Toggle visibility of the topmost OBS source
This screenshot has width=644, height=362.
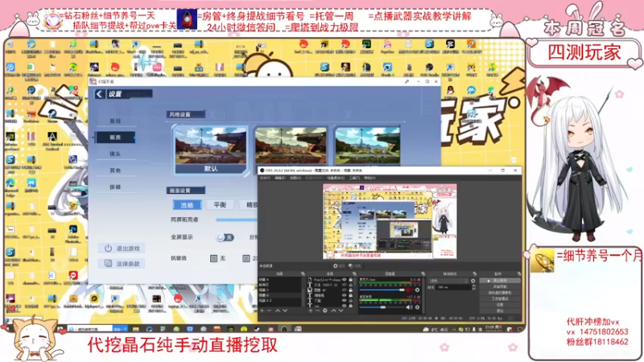click(x=345, y=279)
